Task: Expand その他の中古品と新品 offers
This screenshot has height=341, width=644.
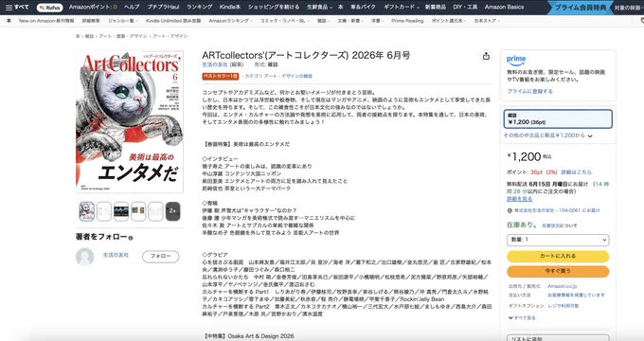Action: click(x=548, y=135)
